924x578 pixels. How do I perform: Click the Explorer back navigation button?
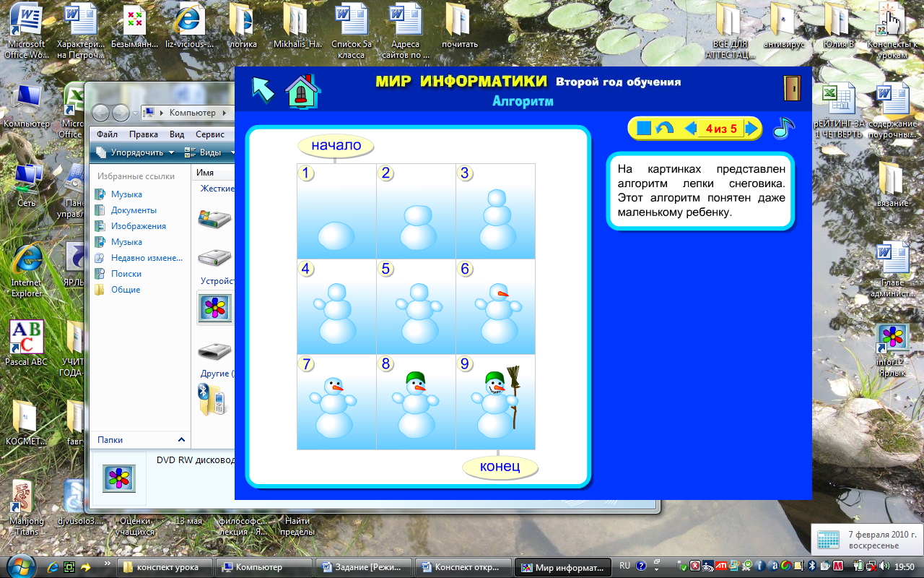click(x=102, y=113)
